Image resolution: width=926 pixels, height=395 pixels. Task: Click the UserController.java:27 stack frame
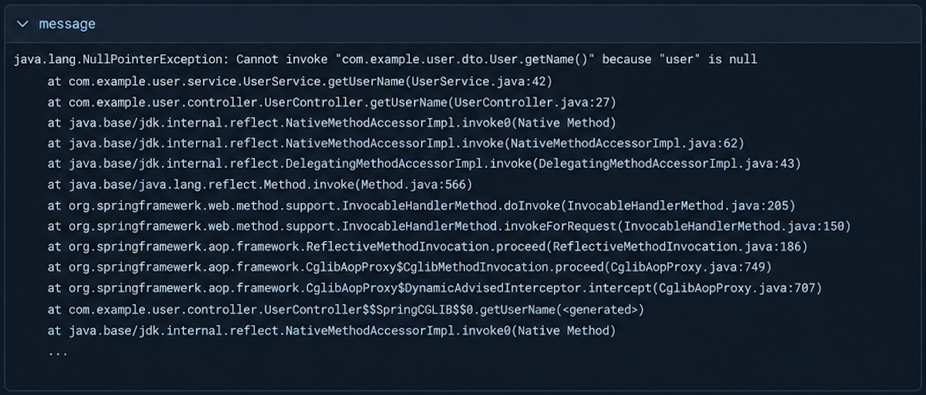pyautogui.click(x=332, y=103)
